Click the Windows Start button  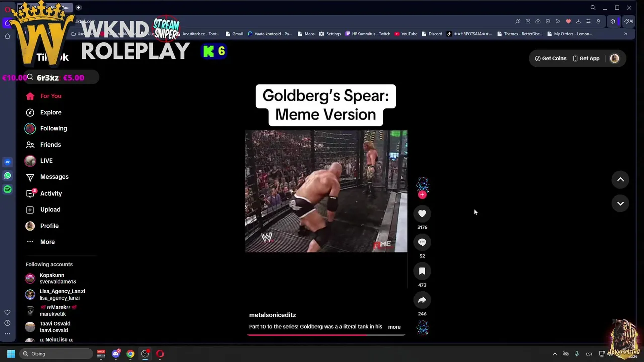coord(11,354)
